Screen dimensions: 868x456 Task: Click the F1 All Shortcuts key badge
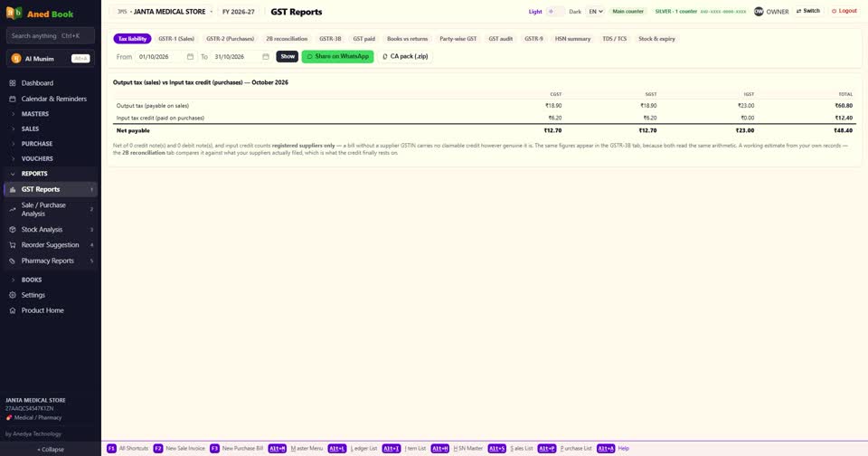coord(111,448)
